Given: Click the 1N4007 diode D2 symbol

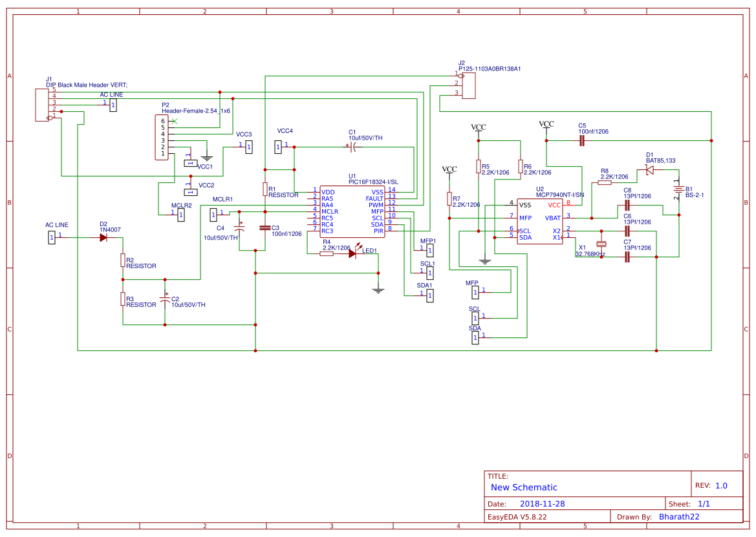Looking at the screenshot, I should (105, 238).
